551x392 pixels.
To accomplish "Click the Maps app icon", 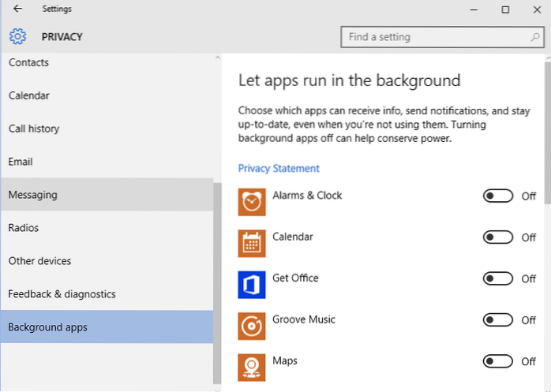I will pyautogui.click(x=252, y=368).
